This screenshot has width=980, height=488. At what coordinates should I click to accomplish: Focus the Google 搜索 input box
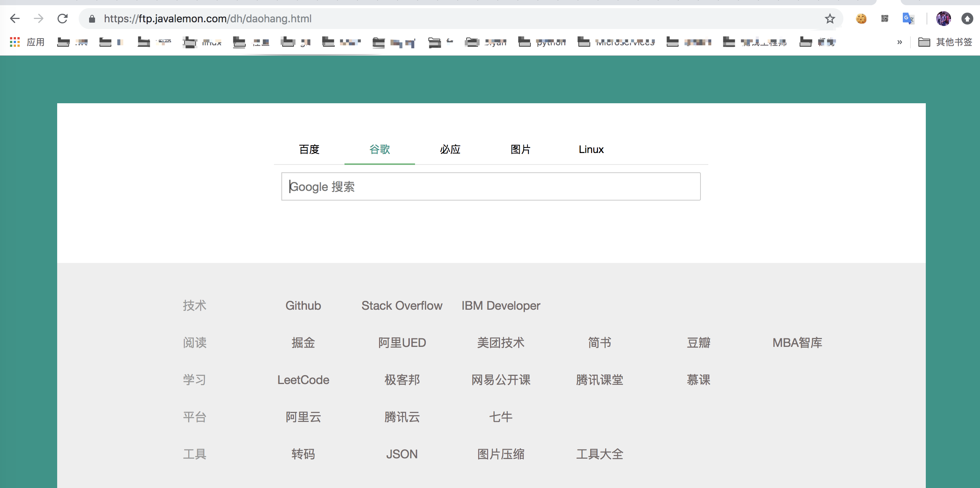[491, 186]
